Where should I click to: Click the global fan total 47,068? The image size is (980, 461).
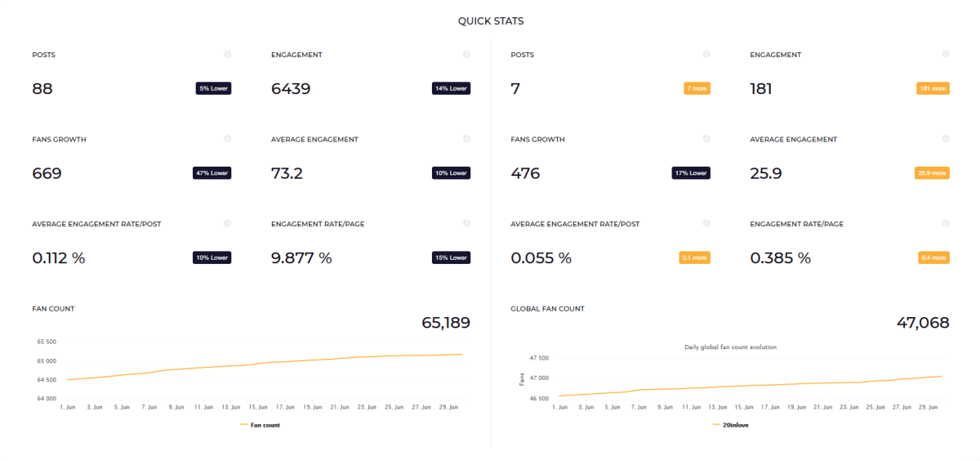(x=923, y=323)
